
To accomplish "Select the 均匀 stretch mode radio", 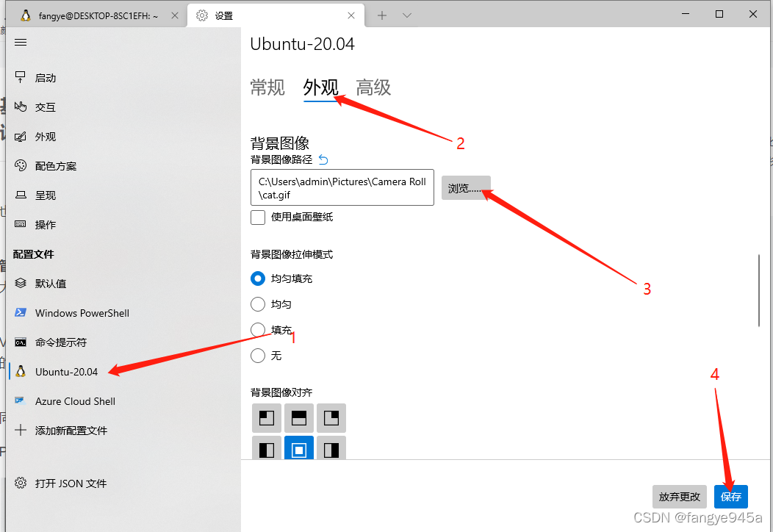I will coord(258,304).
